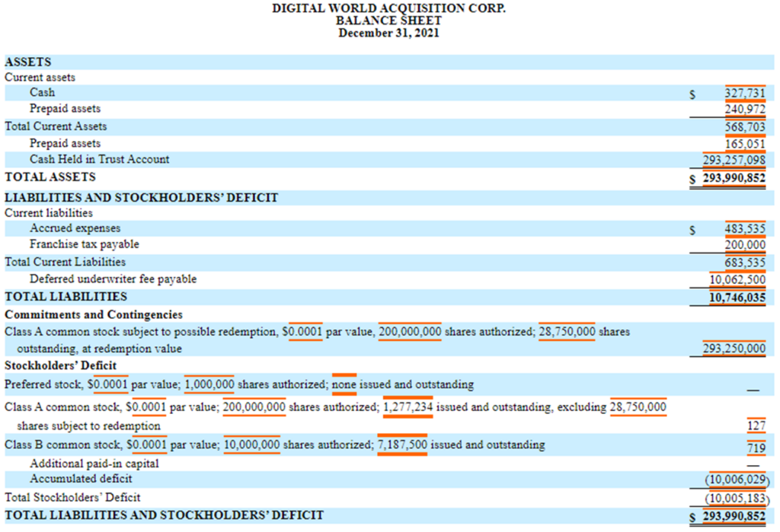
Task: Select the Current assets label
Action: click(40, 78)
